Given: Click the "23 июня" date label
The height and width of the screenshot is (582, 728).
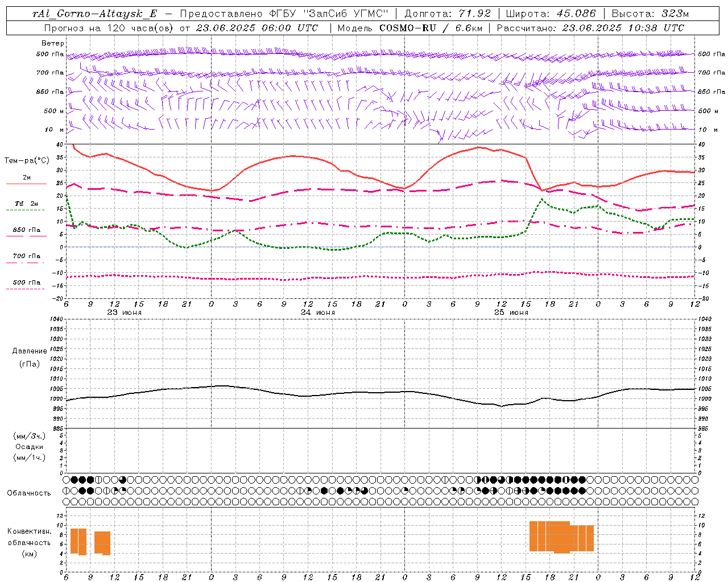Looking at the screenshot, I should point(125,313).
